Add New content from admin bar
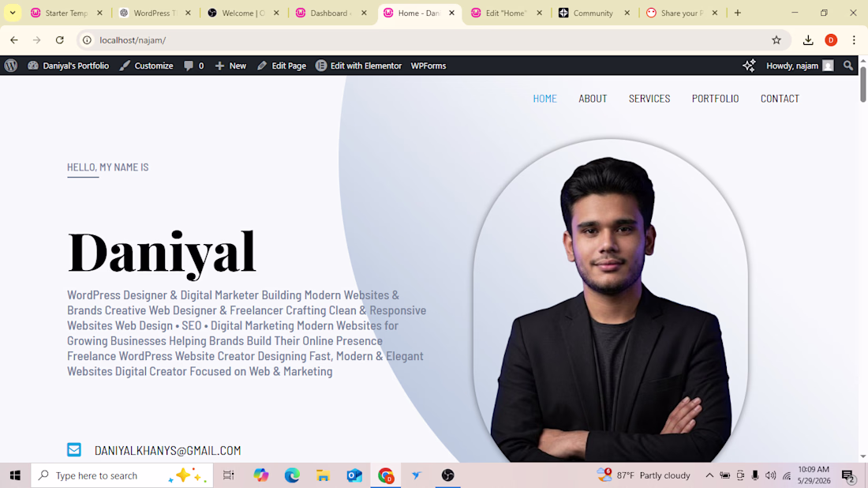This screenshot has width=868, height=488. (x=230, y=66)
